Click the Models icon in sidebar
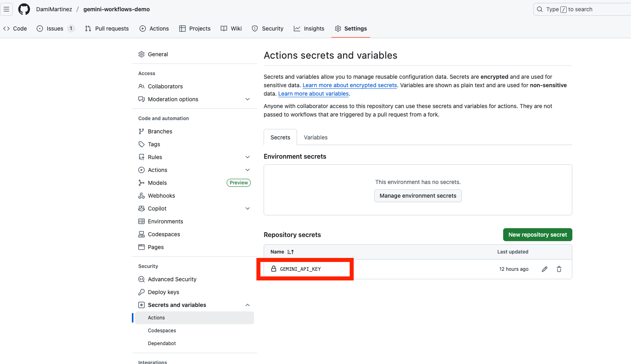 click(x=141, y=183)
